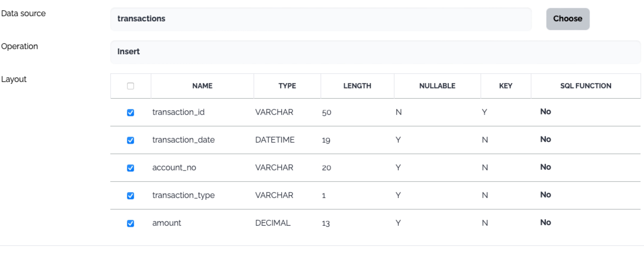Click the SQL FUNCTION column header
644x254 pixels.
[x=585, y=86]
